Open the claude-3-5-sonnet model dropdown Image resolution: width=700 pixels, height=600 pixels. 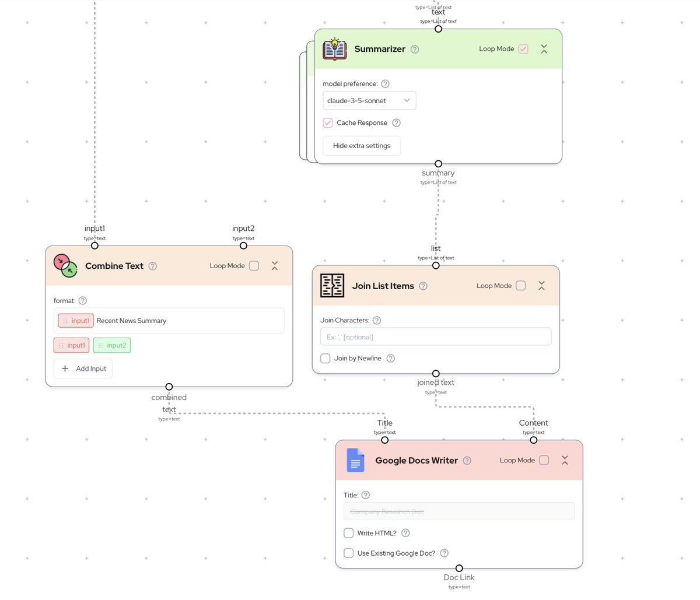pos(369,100)
